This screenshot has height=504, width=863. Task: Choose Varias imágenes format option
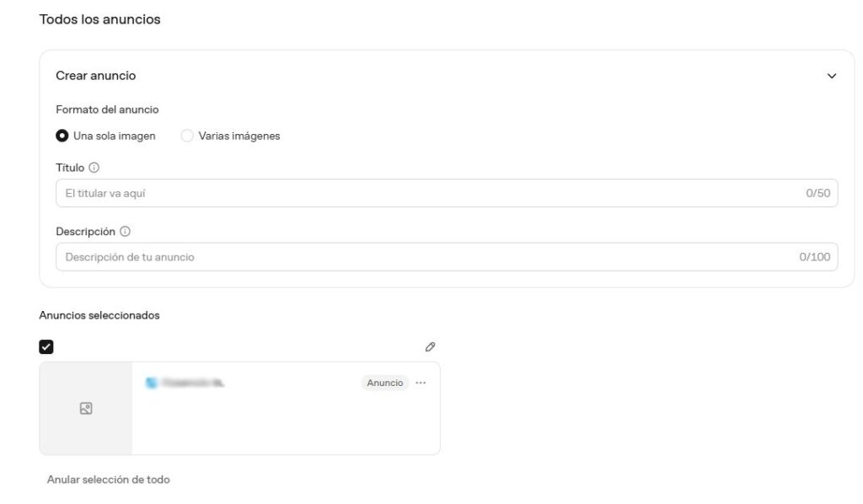(x=187, y=136)
